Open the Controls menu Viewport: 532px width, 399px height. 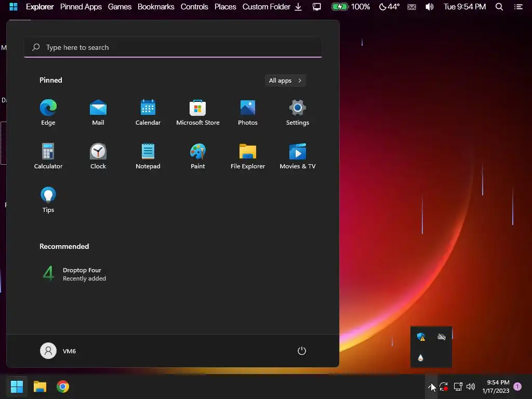(x=194, y=7)
